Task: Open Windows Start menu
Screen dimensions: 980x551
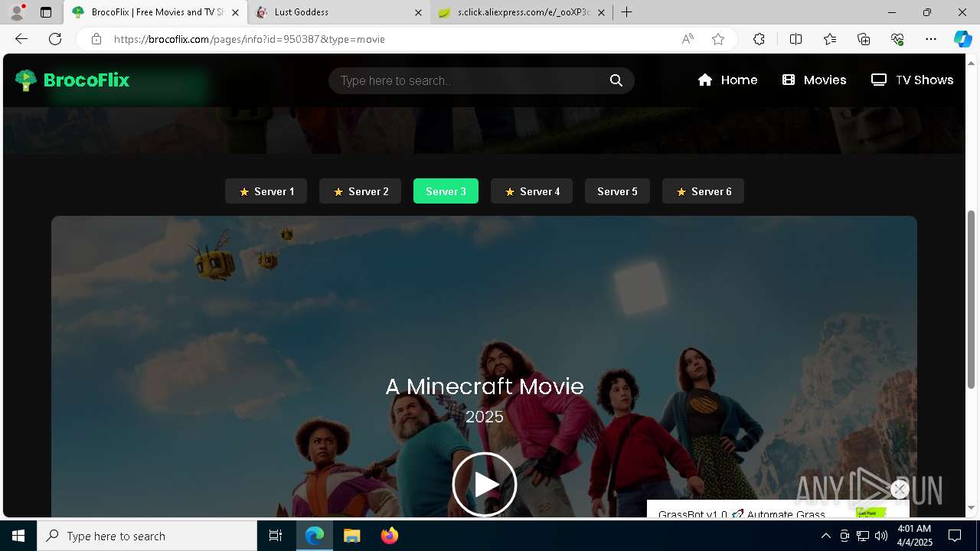Action: tap(18, 536)
